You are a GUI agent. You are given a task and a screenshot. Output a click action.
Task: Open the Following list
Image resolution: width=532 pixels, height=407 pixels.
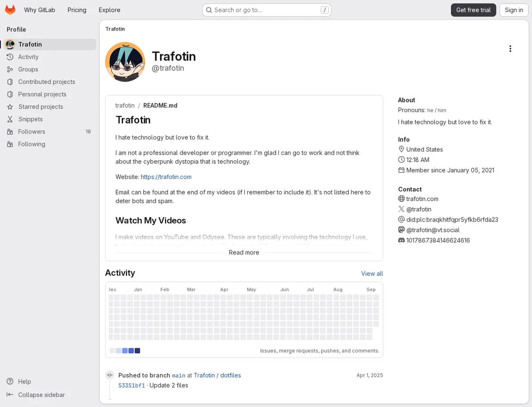[50, 144]
